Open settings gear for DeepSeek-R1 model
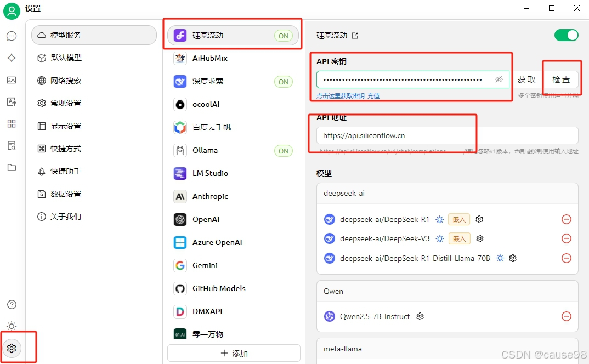Image resolution: width=589 pixels, height=364 pixels. coord(479,219)
